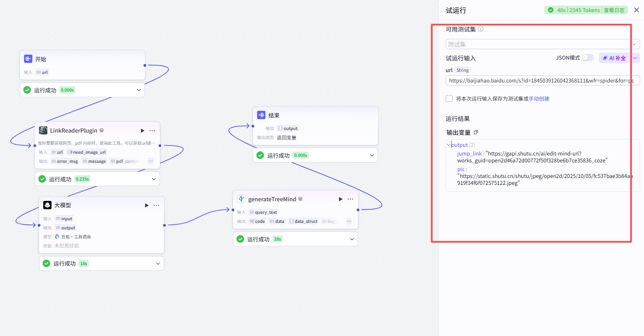Click the url input field
Viewport: 644px width, 336px height.
(543, 81)
